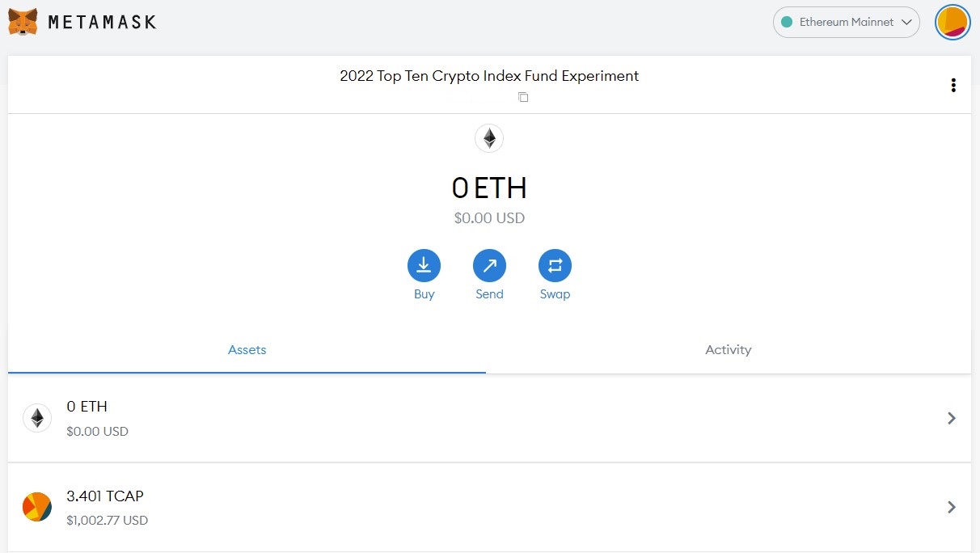
Task: Click the '$0.00 USD' value under main balance
Action: (489, 218)
